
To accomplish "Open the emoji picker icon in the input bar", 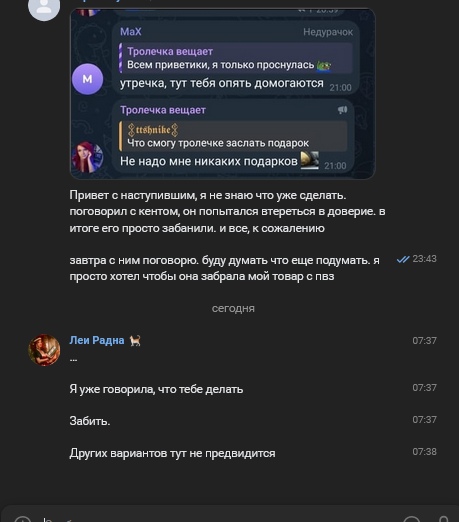I will pyautogui.click(x=412, y=519).
